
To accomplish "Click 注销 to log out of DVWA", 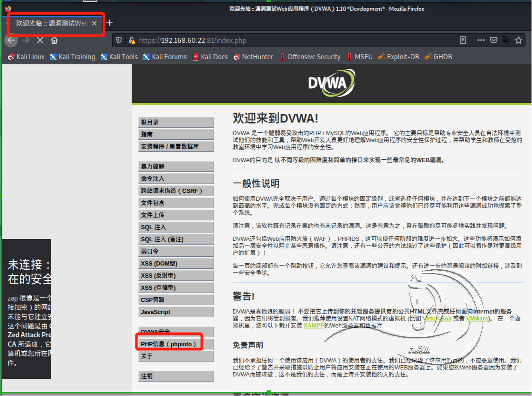I will (x=176, y=376).
